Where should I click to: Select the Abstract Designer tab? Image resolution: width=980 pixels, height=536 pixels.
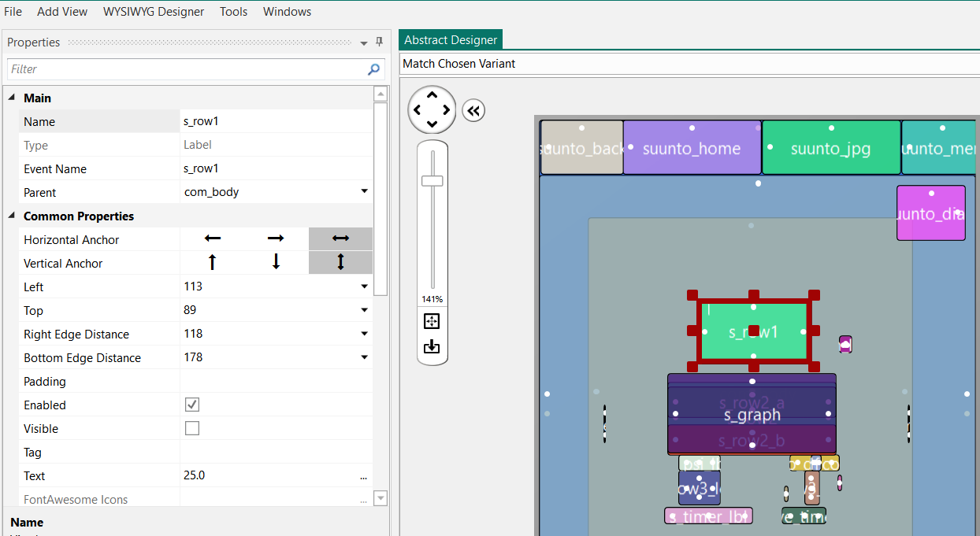tap(451, 39)
